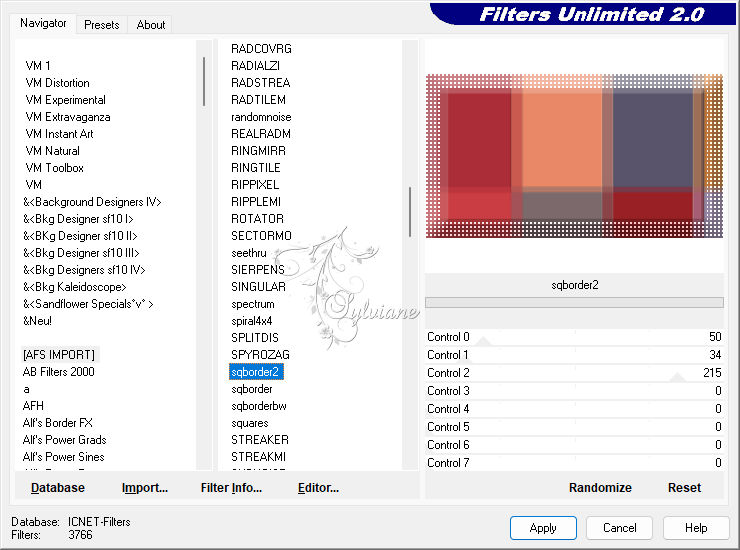Select [AFS IMPORT] category
The height and width of the screenshot is (550, 740).
pyautogui.click(x=59, y=355)
